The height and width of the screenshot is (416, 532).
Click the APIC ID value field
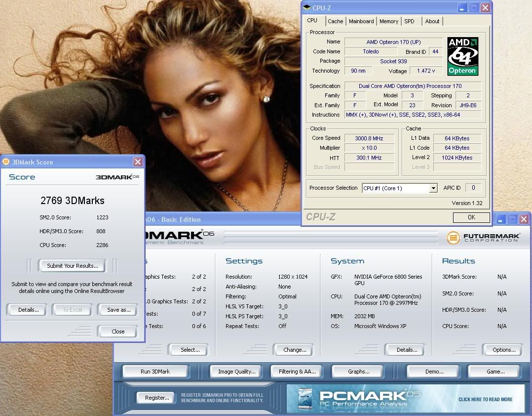coord(473,187)
